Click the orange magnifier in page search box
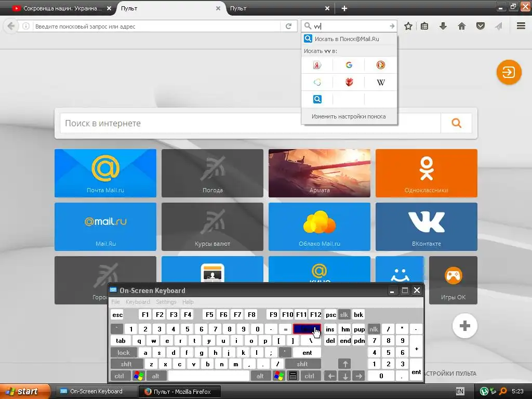Viewport: 532px width, 399px height. tap(456, 123)
